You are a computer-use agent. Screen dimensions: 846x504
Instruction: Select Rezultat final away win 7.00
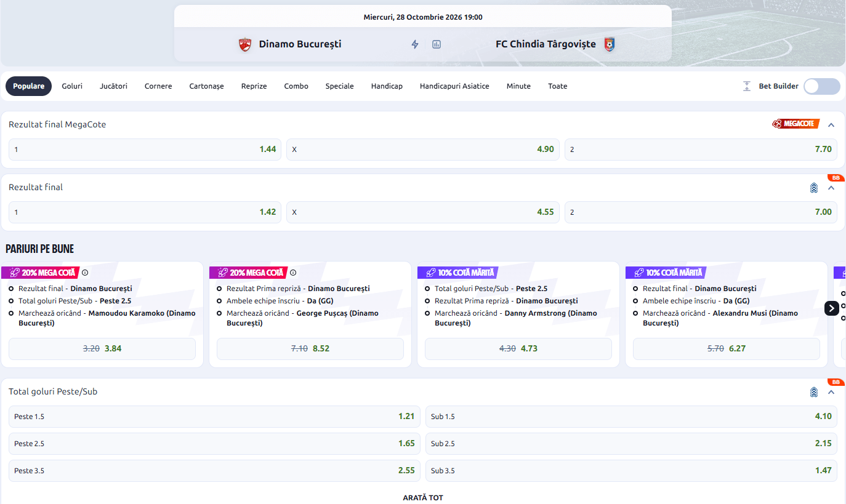[x=701, y=212]
